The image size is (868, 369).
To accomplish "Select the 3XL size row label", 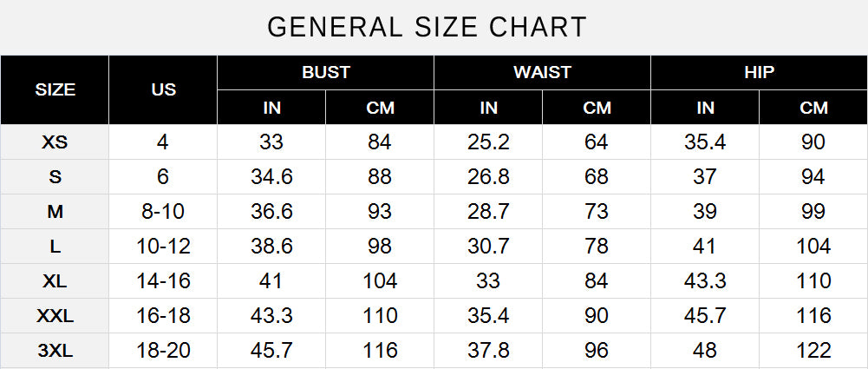I will click(x=55, y=351).
